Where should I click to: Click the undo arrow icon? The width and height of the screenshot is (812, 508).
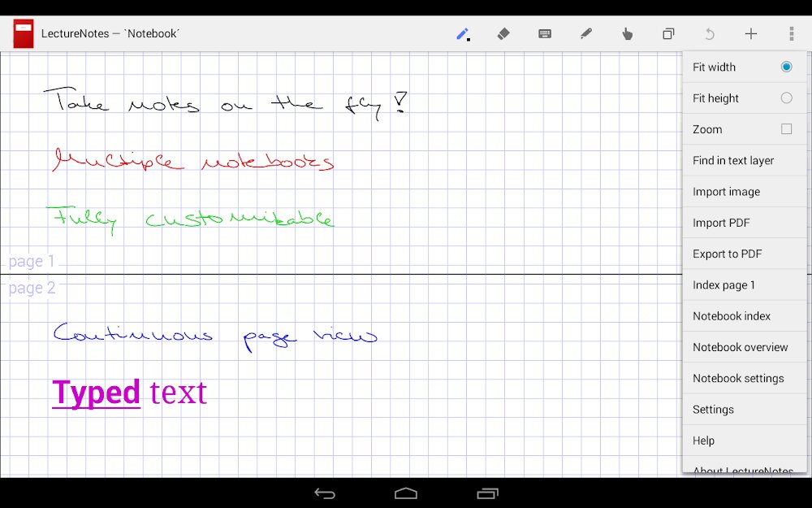tap(709, 34)
